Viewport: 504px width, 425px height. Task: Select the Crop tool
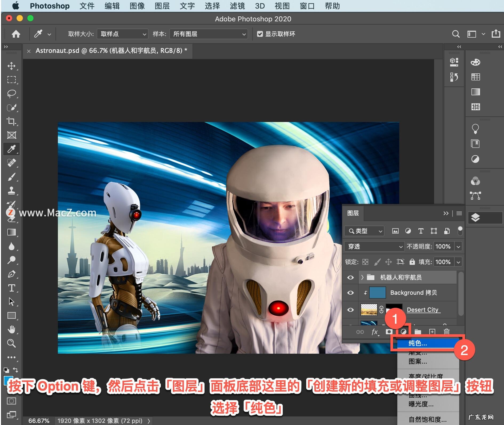pyautogui.click(x=11, y=121)
